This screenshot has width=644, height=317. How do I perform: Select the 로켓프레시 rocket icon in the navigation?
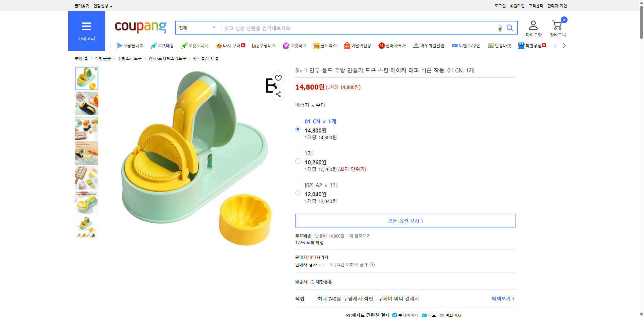pos(184,45)
